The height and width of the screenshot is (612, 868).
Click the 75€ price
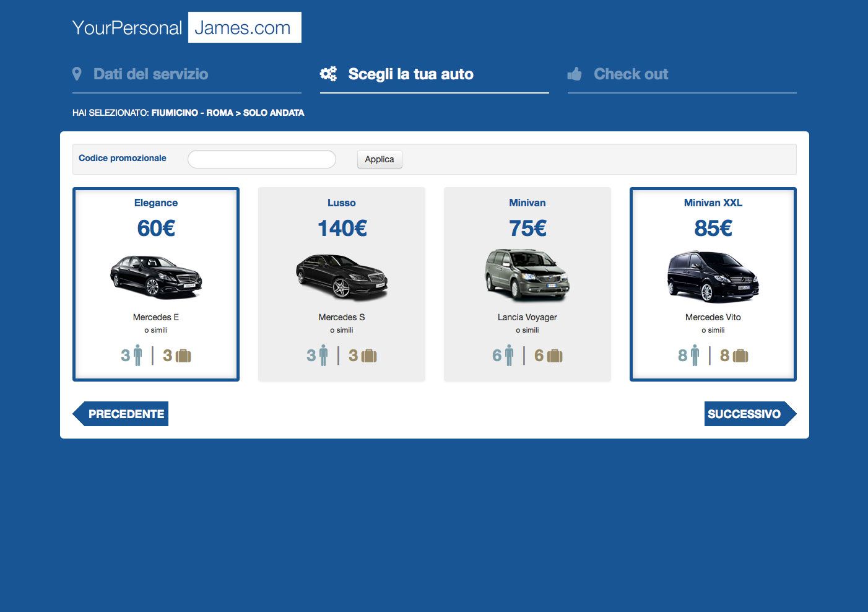point(527,228)
